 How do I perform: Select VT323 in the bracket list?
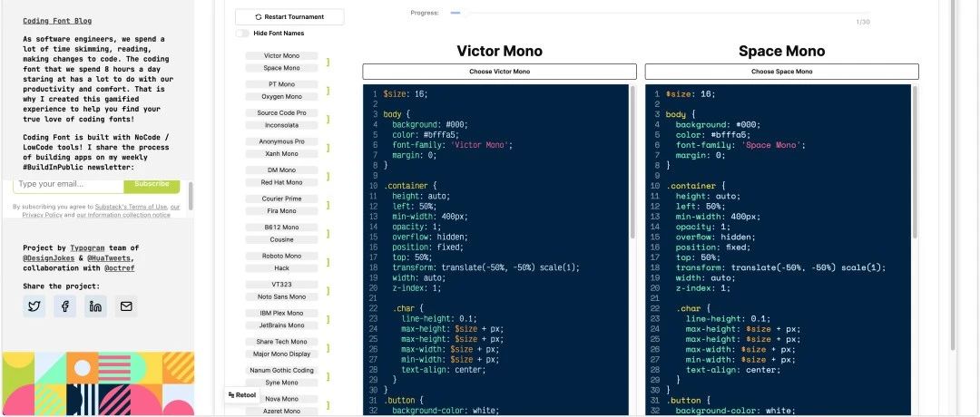tap(282, 285)
